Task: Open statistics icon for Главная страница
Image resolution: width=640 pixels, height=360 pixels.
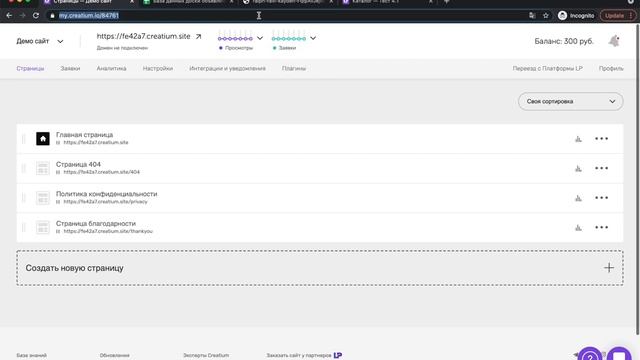Action: click(x=578, y=139)
